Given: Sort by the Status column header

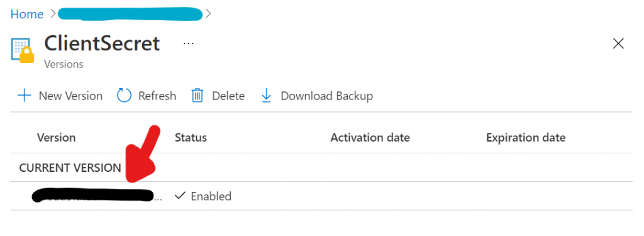Looking at the screenshot, I should (191, 137).
